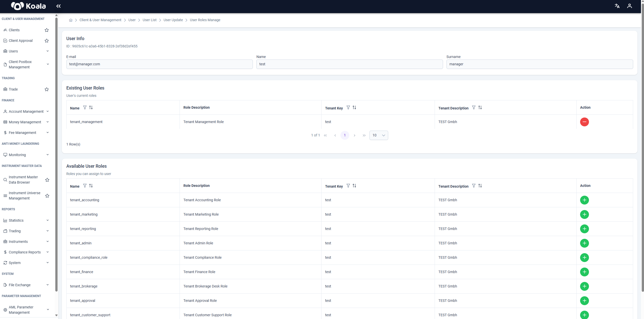Go to User breadcrumb
The image size is (644, 319).
[x=132, y=20]
